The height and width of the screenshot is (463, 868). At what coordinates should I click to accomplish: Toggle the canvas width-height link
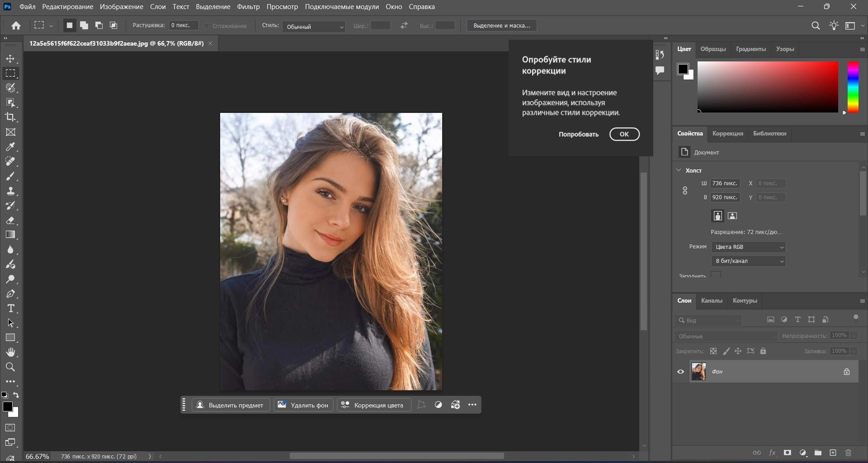pyautogui.click(x=685, y=191)
